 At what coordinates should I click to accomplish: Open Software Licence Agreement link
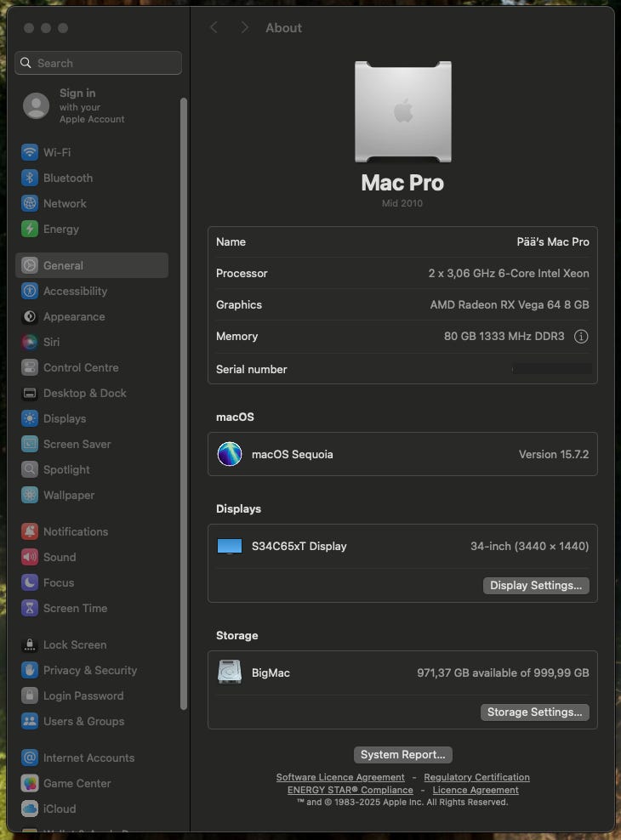[x=340, y=777]
